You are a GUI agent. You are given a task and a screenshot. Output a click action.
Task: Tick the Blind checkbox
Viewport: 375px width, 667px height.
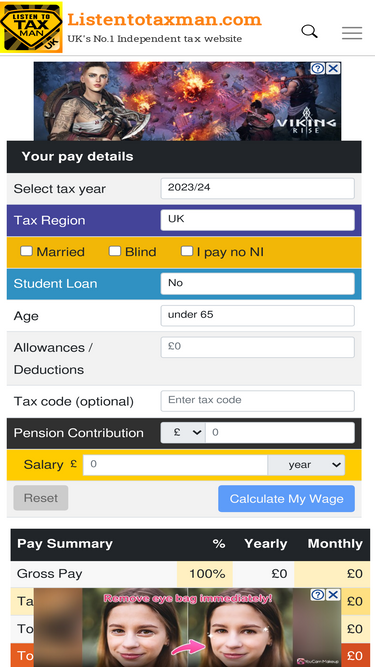pyautogui.click(x=115, y=251)
